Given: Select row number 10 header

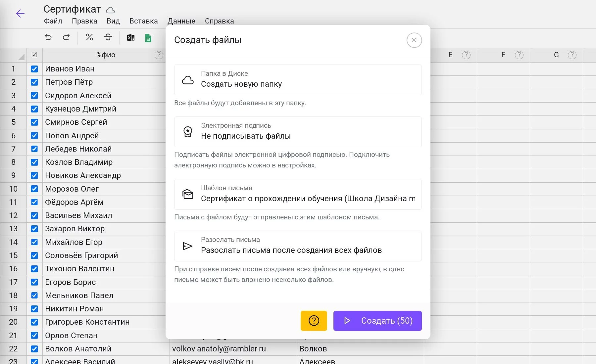Looking at the screenshot, I should pyautogui.click(x=13, y=189).
